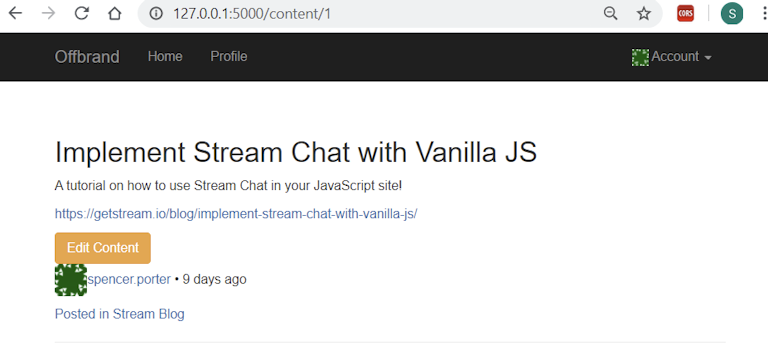The image size is (768, 360).
Task: Click the Edit Content button
Action: (x=103, y=248)
